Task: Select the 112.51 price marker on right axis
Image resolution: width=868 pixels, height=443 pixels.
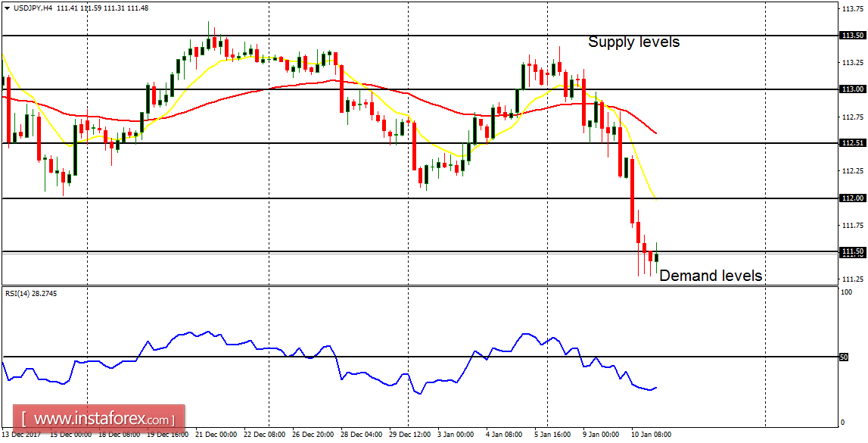Action: (x=854, y=142)
